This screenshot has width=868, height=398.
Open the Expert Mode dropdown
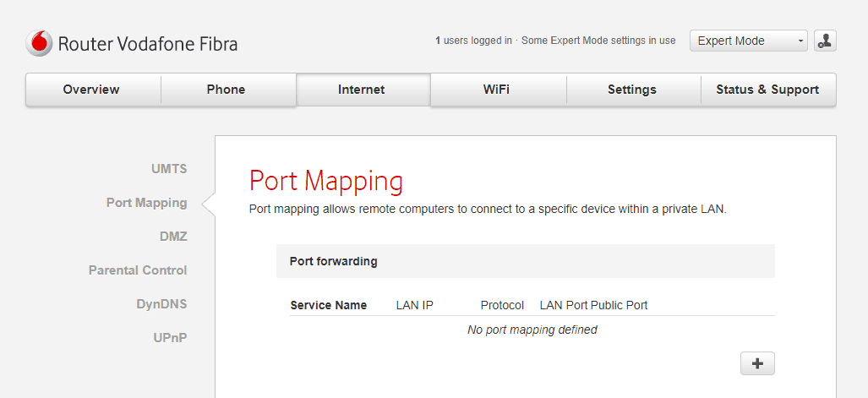[749, 41]
